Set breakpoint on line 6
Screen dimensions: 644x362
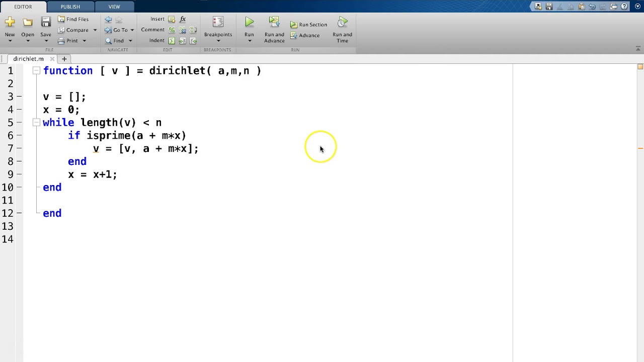(x=19, y=135)
